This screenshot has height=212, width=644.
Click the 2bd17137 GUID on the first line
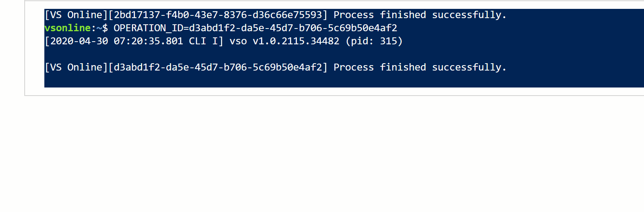pyautogui.click(x=218, y=15)
